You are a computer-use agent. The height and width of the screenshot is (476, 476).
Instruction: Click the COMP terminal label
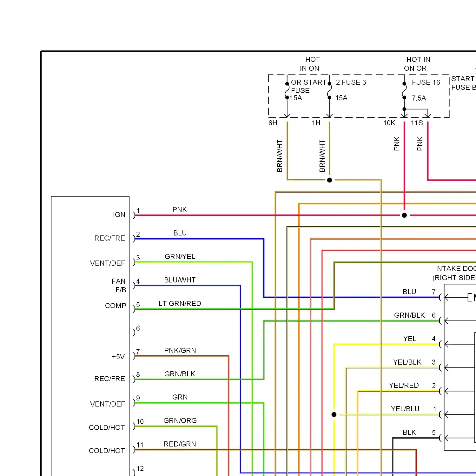tap(116, 306)
